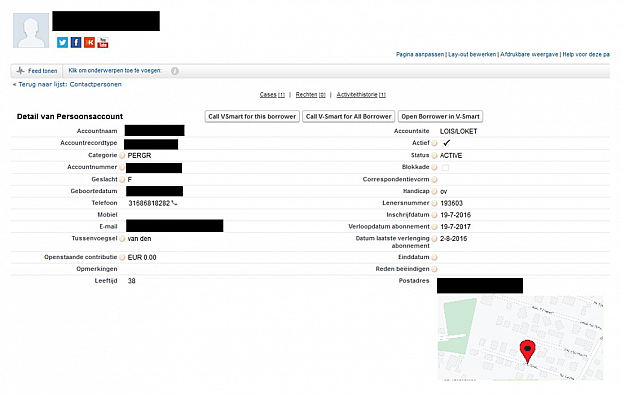This screenshot has height=395, width=621.
Task: Click the profile photo placeholder
Action: [31, 31]
